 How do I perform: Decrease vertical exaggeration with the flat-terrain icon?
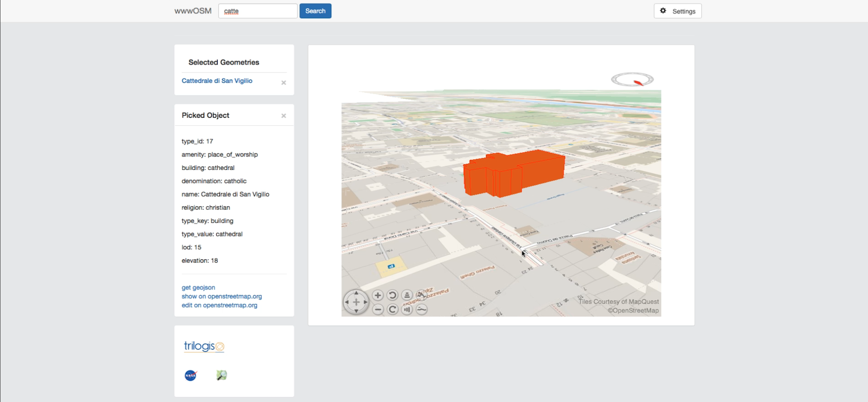[421, 310]
